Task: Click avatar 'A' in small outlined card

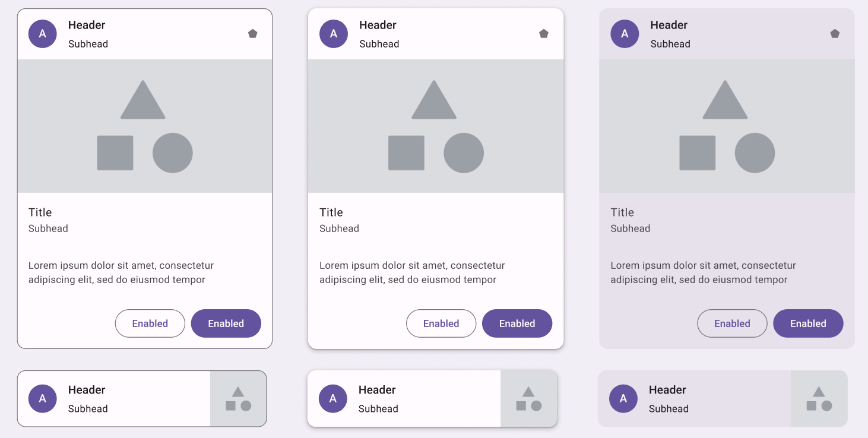Action: click(x=43, y=399)
